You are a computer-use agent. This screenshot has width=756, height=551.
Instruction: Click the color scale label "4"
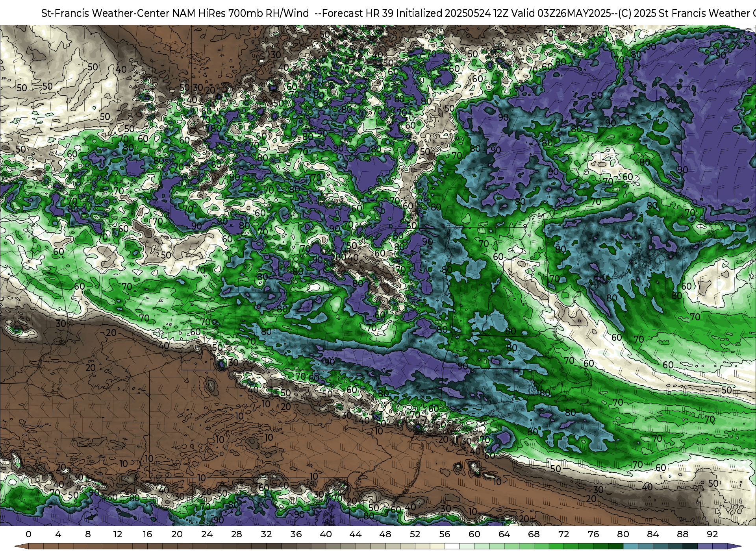click(x=58, y=534)
